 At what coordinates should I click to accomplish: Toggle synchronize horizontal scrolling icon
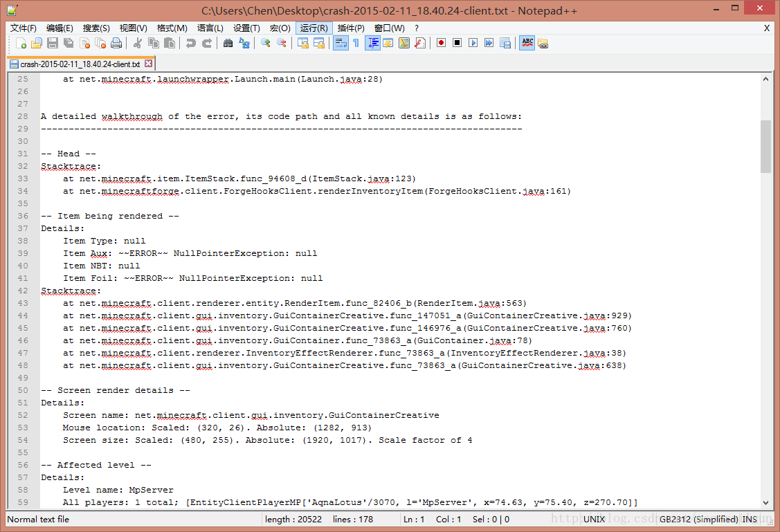pos(319,44)
